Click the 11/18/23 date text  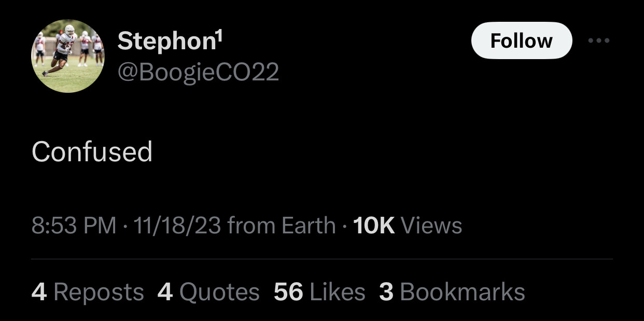click(177, 226)
